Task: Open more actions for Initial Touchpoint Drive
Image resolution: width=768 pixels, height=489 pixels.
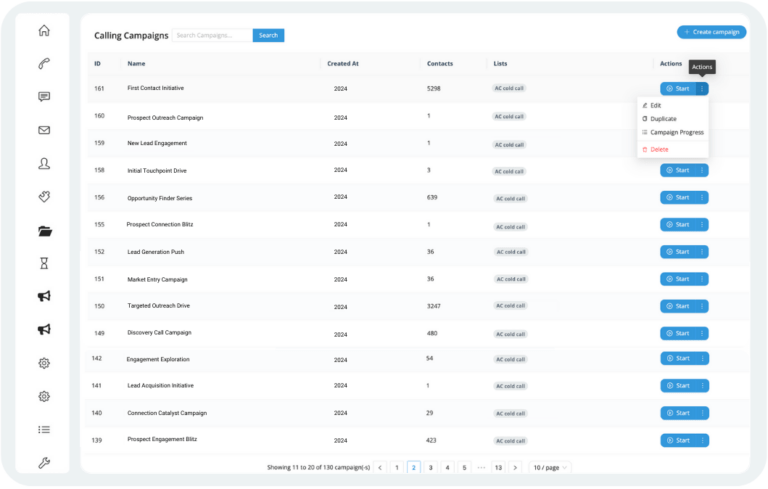Action: [702, 170]
